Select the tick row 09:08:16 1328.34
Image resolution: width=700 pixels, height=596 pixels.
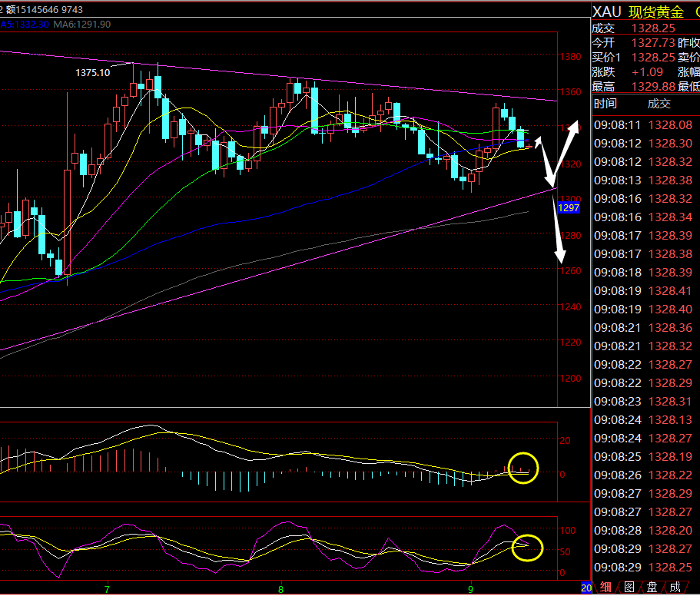coord(643,217)
